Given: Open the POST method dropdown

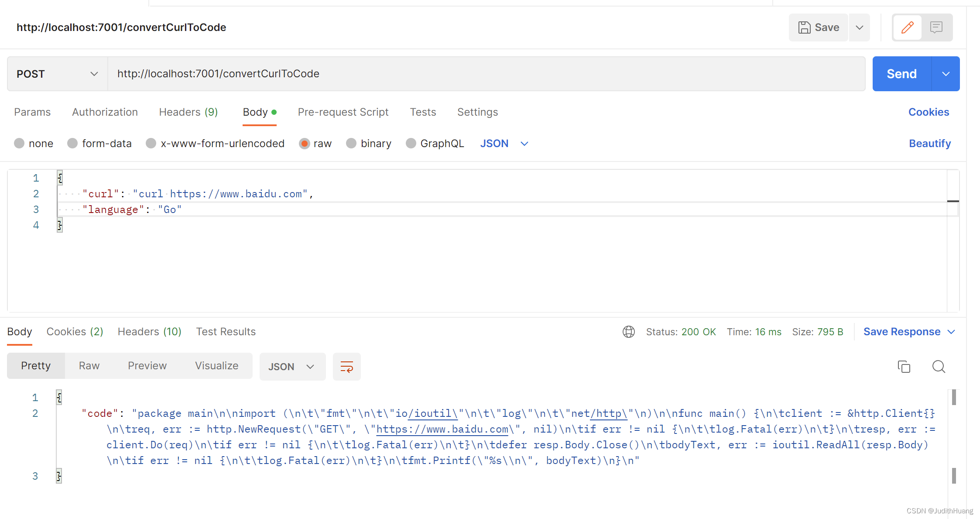Looking at the screenshot, I should click(x=57, y=74).
